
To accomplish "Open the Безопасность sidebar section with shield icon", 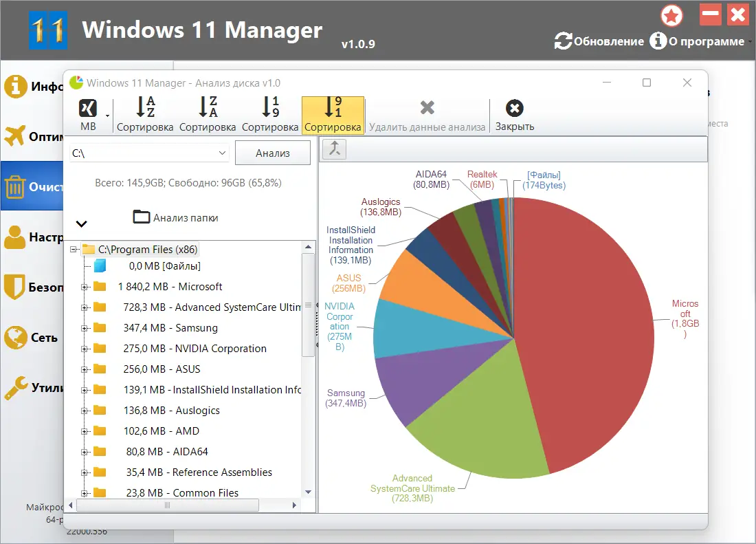I will [32, 287].
